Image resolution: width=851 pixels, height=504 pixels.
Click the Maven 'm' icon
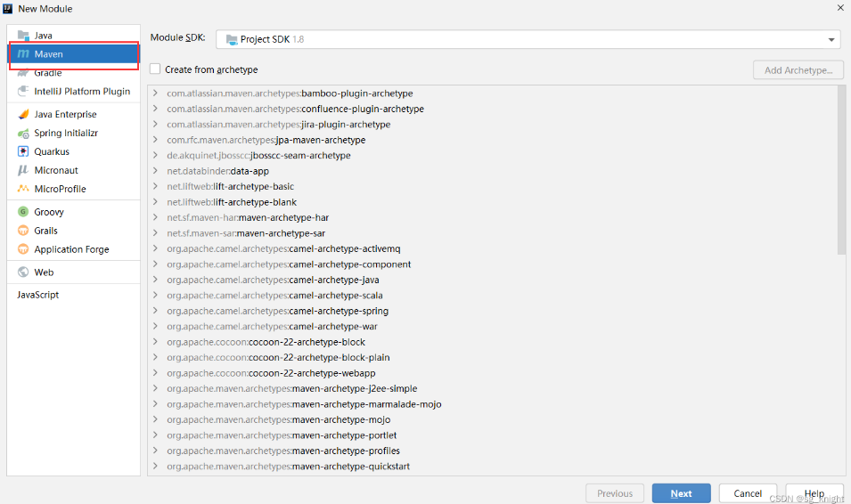click(23, 53)
